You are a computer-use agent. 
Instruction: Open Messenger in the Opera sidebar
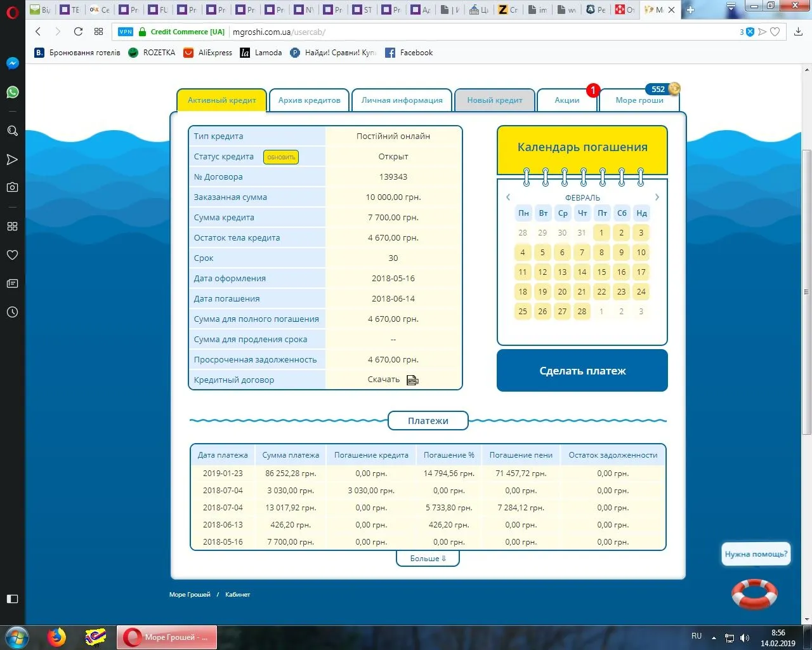click(12, 63)
